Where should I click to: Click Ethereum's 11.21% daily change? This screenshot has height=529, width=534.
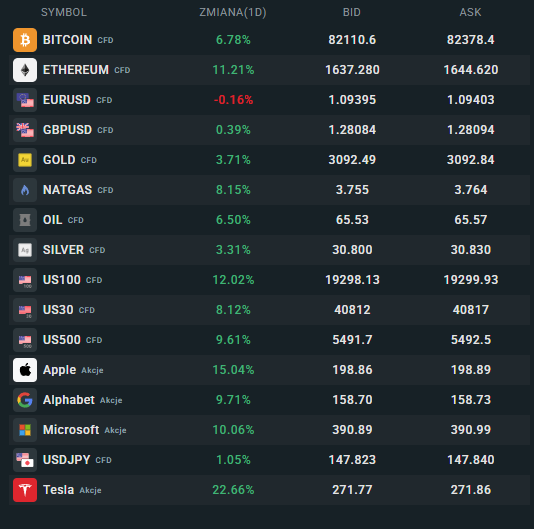point(233,70)
